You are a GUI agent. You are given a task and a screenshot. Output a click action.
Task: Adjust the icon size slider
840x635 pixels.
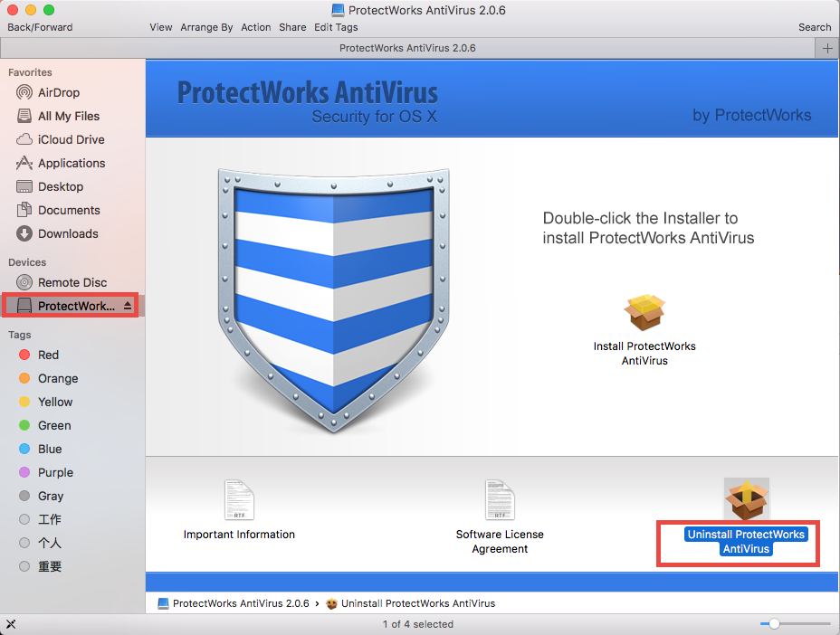774,623
